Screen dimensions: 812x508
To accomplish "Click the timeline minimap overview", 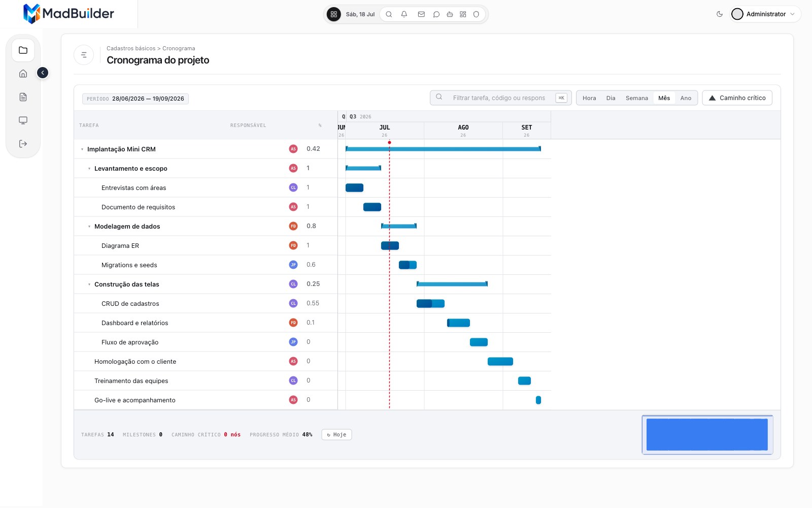I will point(707,435).
